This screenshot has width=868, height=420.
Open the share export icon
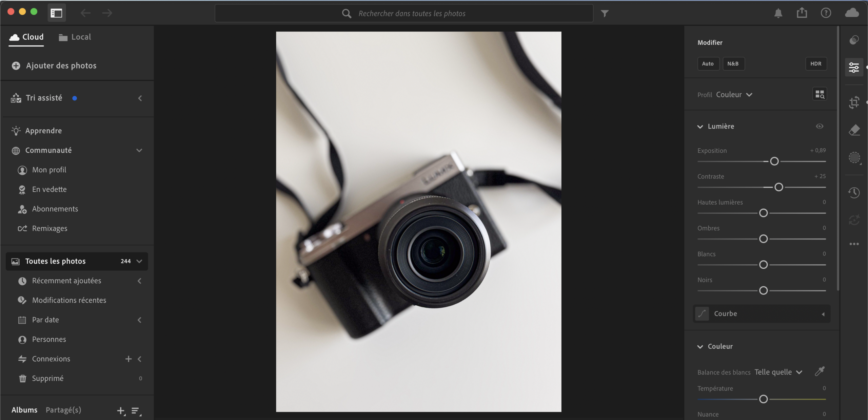802,13
